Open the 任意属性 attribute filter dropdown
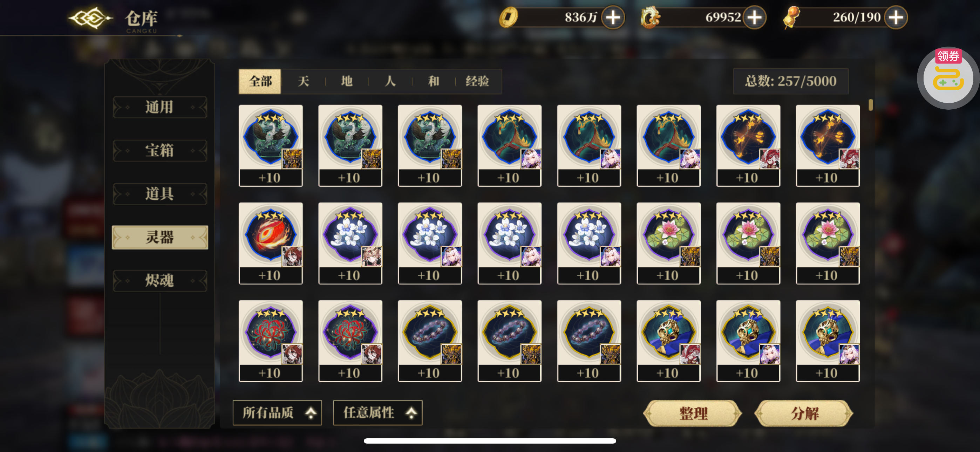980x452 pixels. click(378, 412)
